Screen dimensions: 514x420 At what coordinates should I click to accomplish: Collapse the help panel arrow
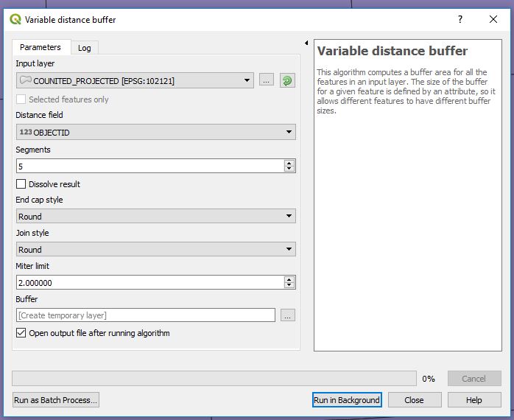pos(306,43)
